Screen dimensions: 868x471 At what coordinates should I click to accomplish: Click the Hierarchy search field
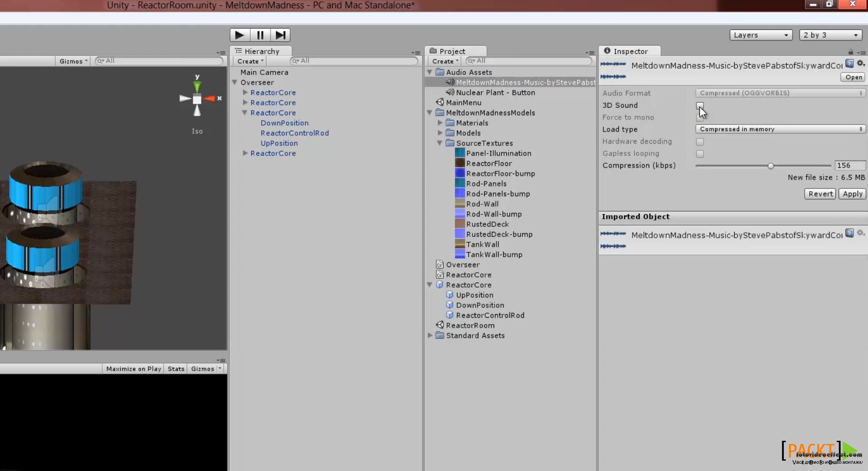(x=354, y=61)
